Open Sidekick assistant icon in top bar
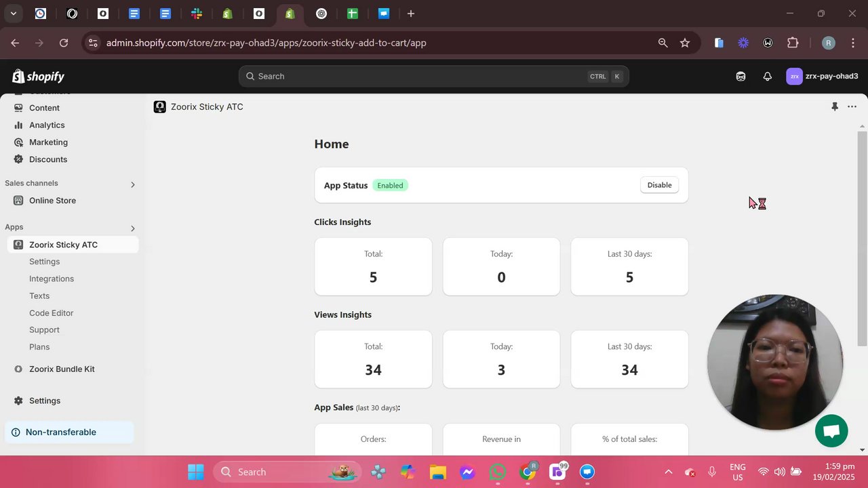 [741, 77]
